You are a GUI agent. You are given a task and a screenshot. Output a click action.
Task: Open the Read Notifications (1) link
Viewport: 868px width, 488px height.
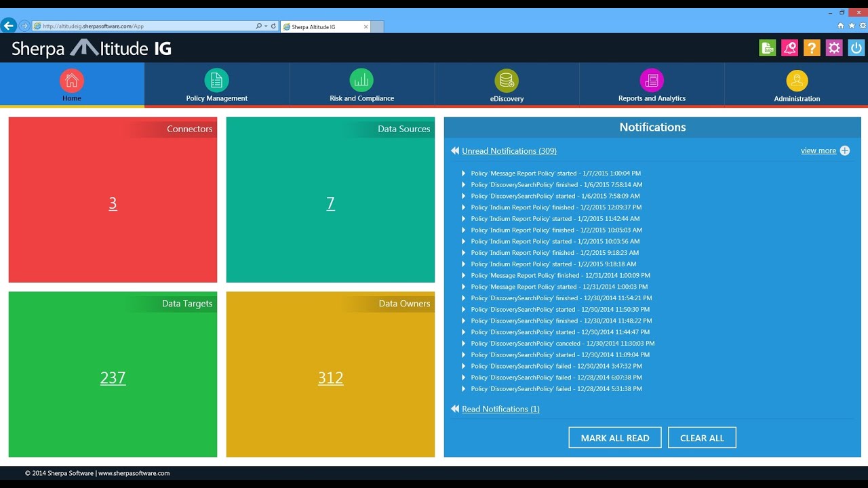point(500,409)
